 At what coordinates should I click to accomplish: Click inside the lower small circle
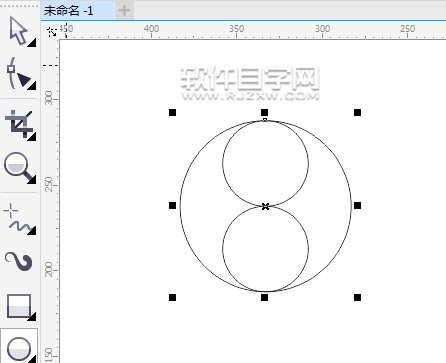click(x=265, y=249)
